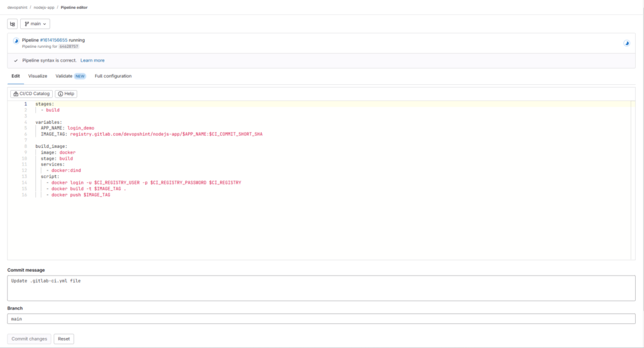644x348 pixels.
Task: Click the 'stage: build' line
Action: click(57, 159)
